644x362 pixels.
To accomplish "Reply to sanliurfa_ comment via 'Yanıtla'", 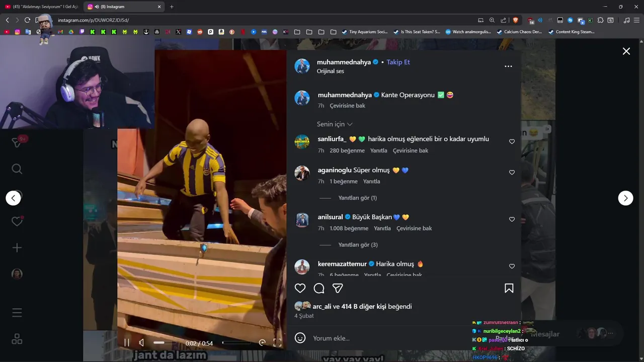I will click(379, 151).
